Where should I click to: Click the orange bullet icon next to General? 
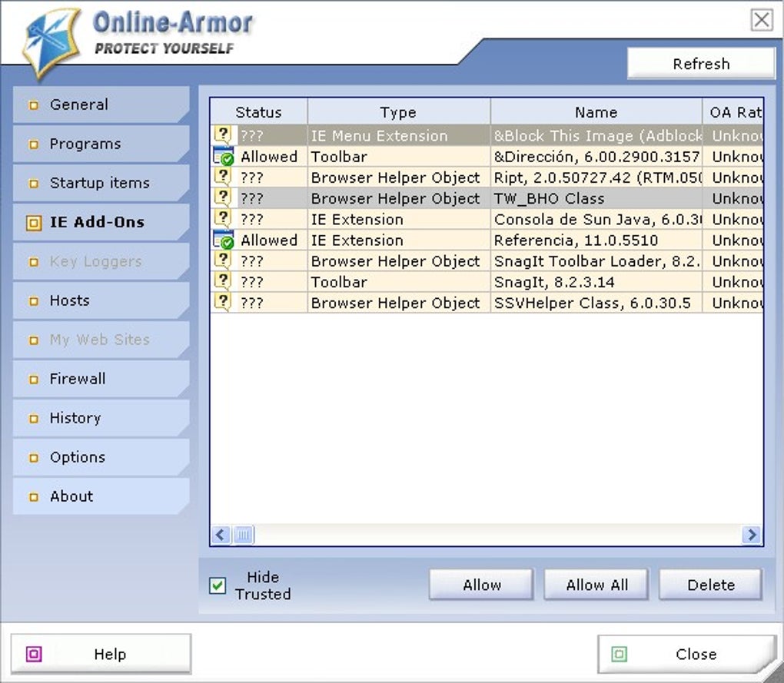tap(34, 105)
